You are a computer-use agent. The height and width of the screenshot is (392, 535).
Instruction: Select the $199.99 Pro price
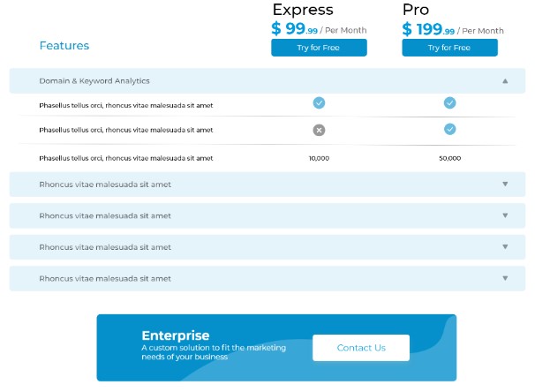point(428,29)
